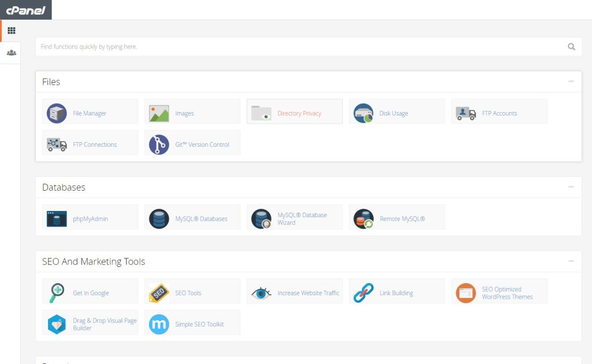
Task: Open the Simple SEO Toolkit link
Action: click(x=199, y=324)
